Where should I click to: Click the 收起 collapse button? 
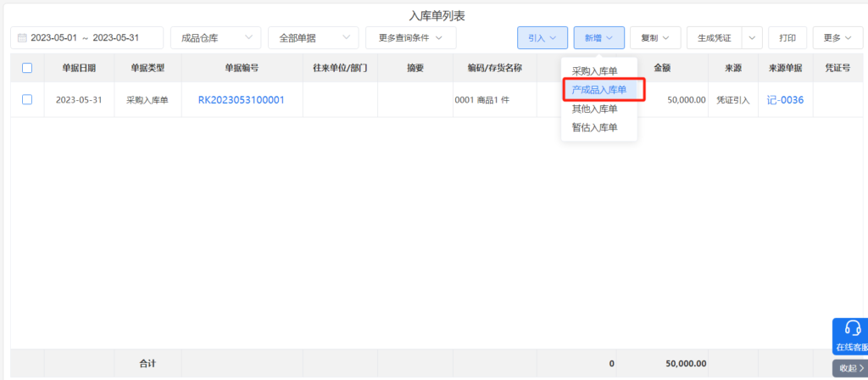pos(851,368)
